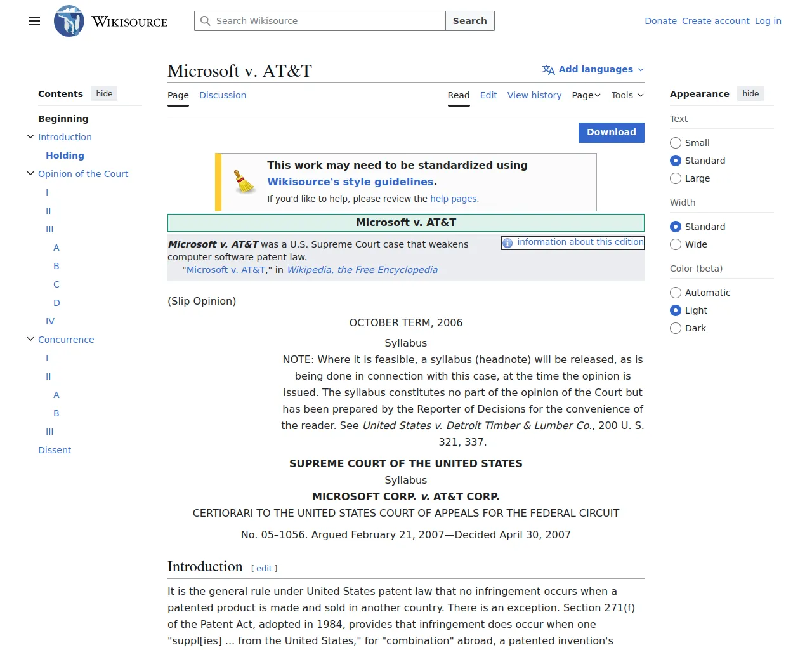Open the Tools dropdown menu

pos(627,95)
